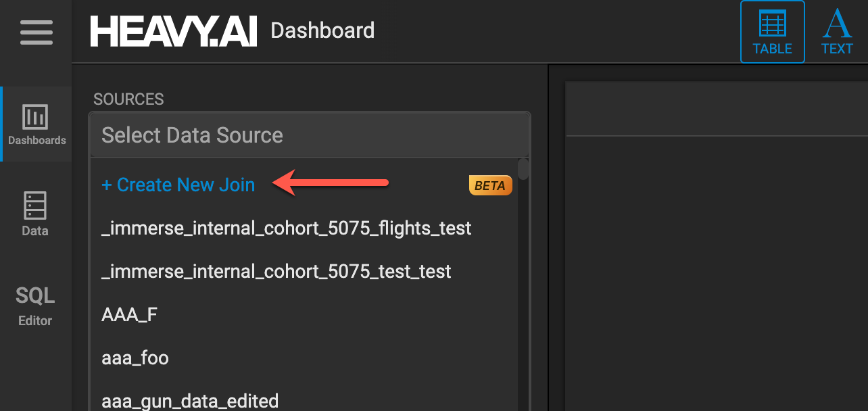The width and height of the screenshot is (868, 411).
Task: Select the Table chart type icon
Action: (x=772, y=32)
